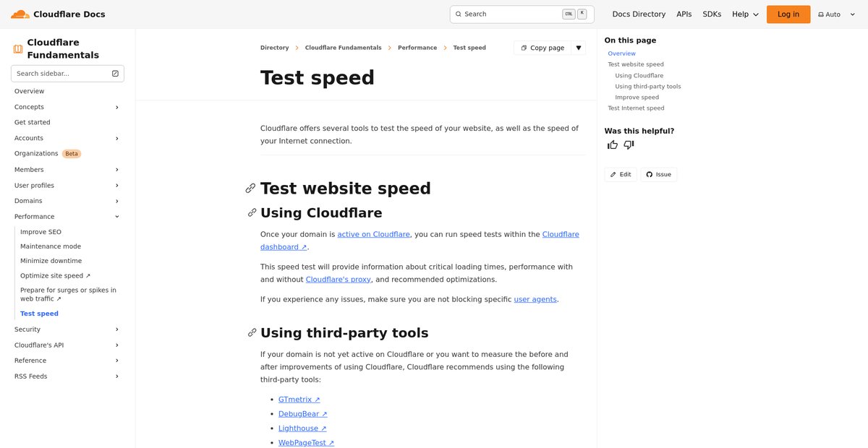Click the Cloudflare Docs logo
Viewport: 868px width, 448px height.
pos(58,14)
